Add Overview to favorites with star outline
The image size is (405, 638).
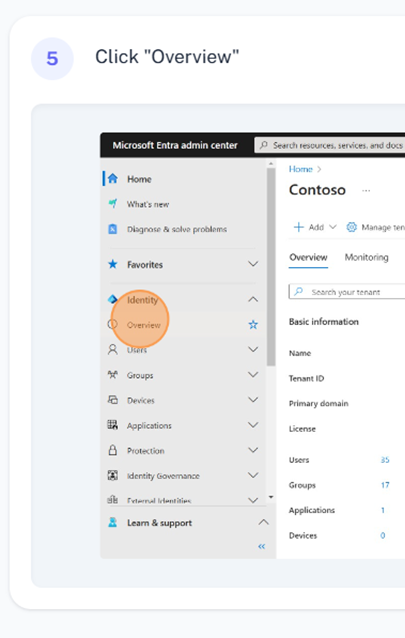point(253,324)
